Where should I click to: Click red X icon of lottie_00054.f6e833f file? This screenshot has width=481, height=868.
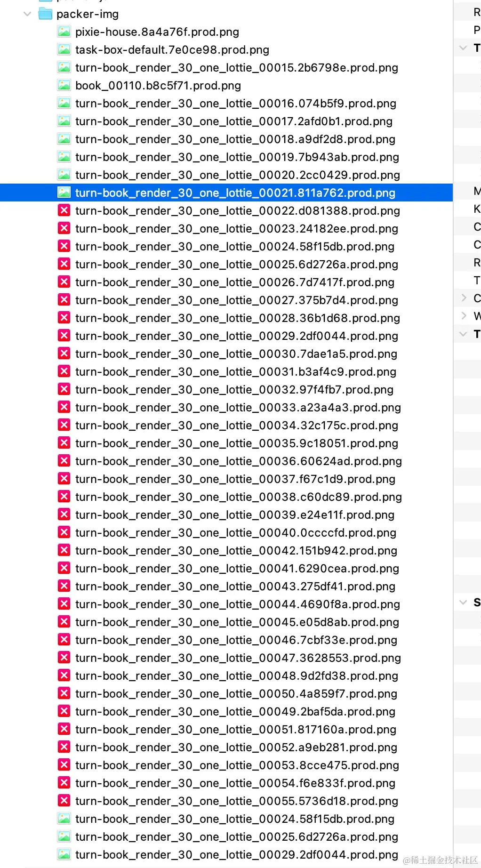tap(64, 783)
